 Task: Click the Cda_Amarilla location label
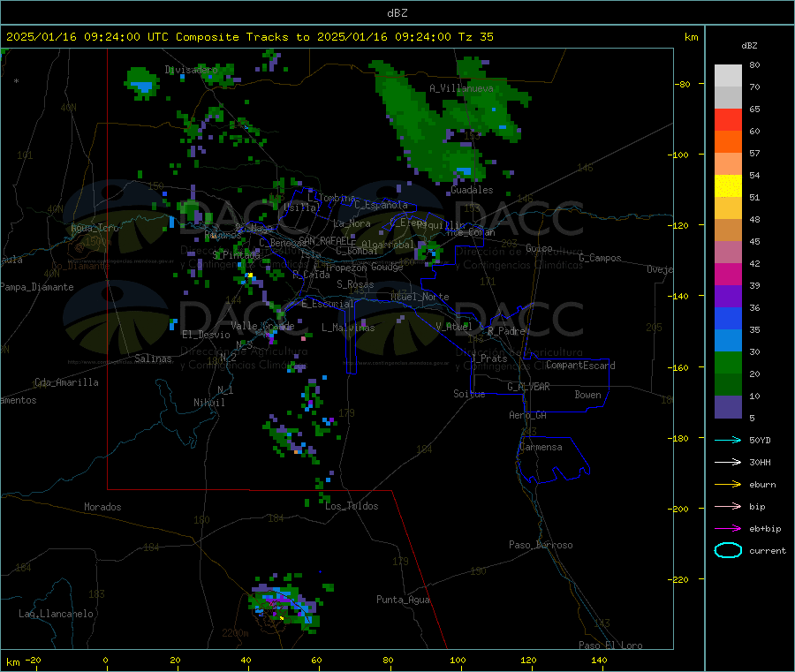click(66, 382)
